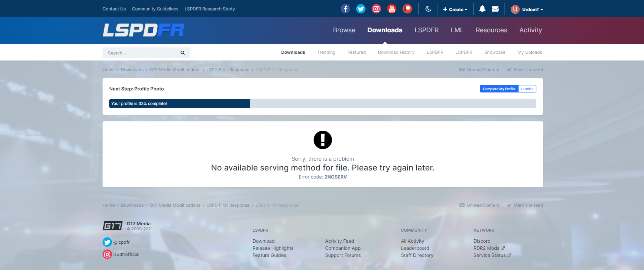
Task: Open the RDR2 Mods external link
Action: [489, 248]
